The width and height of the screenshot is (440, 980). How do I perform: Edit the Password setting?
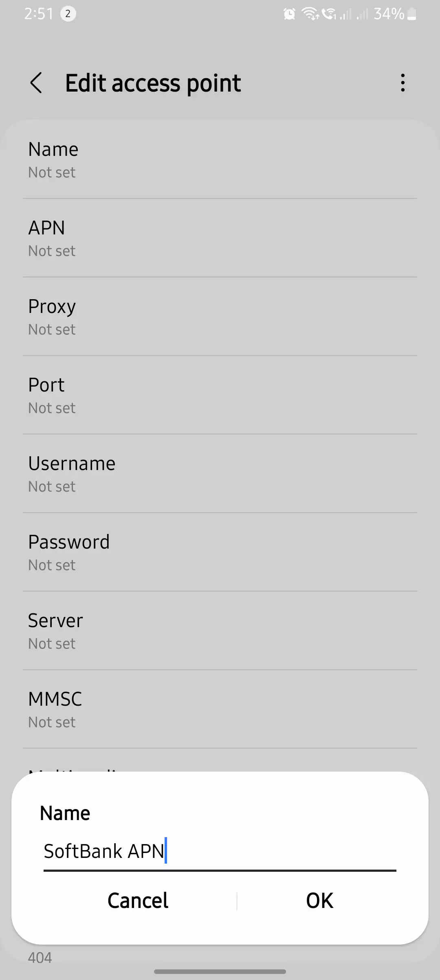(220, 552)
